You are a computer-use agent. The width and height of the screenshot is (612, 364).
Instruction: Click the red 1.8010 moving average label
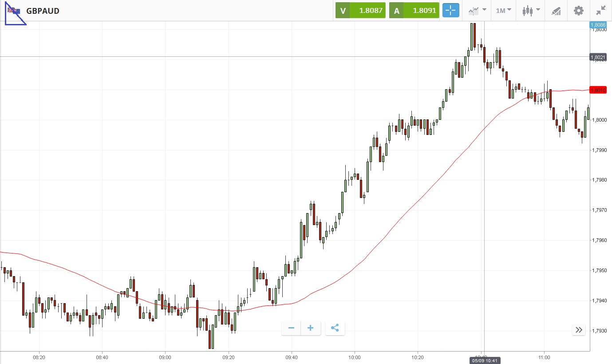pos(598,90)
